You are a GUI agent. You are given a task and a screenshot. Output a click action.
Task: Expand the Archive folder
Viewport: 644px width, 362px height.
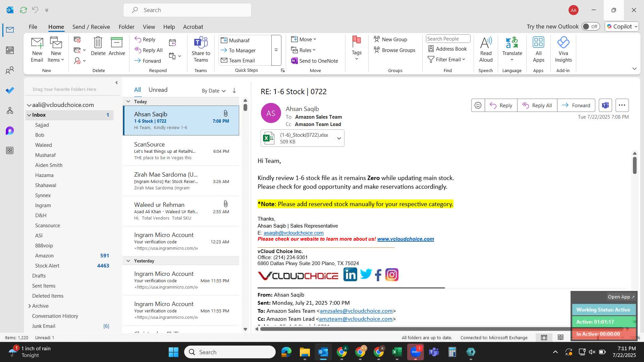click(30, 306)
